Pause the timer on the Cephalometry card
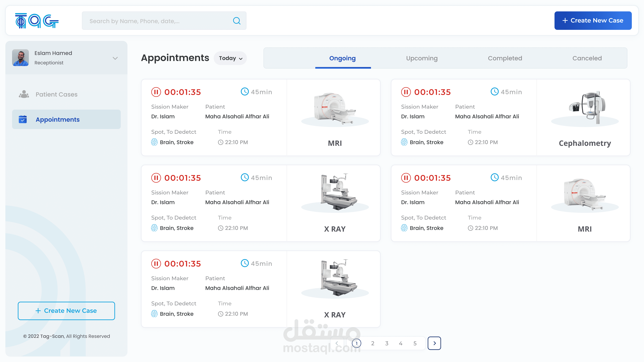 [x=406, y=92]
